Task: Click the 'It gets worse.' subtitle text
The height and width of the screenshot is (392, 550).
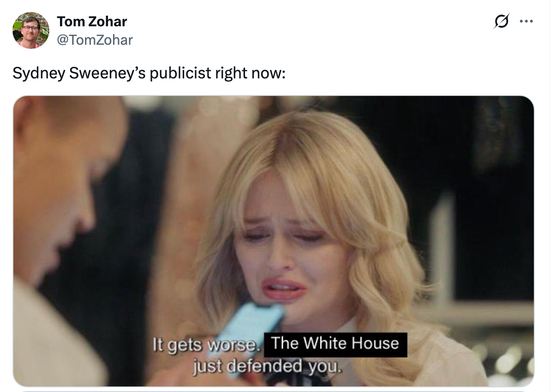Action: (x=206, y=345)
